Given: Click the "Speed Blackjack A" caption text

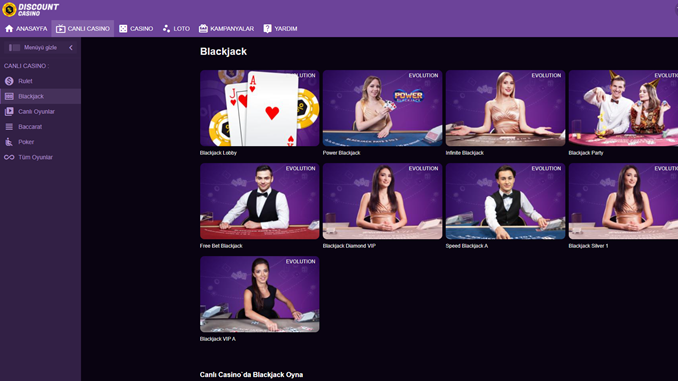Looking at the screenshot, I should 467,246.
